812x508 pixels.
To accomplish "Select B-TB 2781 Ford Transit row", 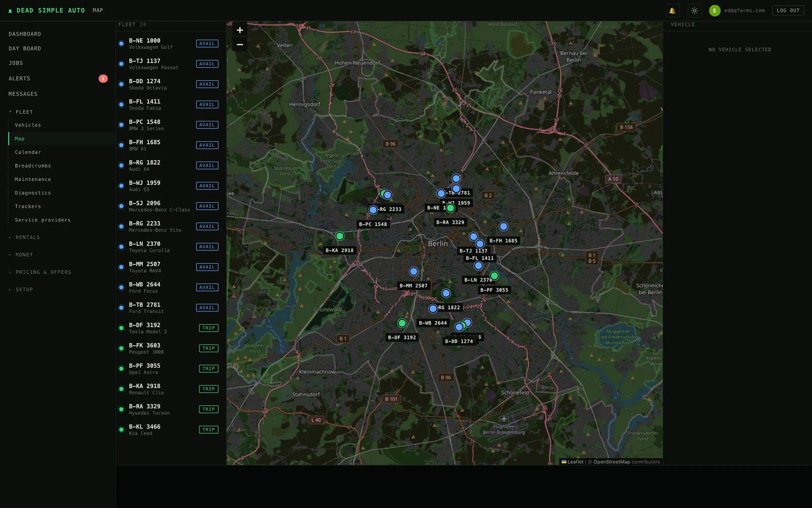I will [171, 308].
